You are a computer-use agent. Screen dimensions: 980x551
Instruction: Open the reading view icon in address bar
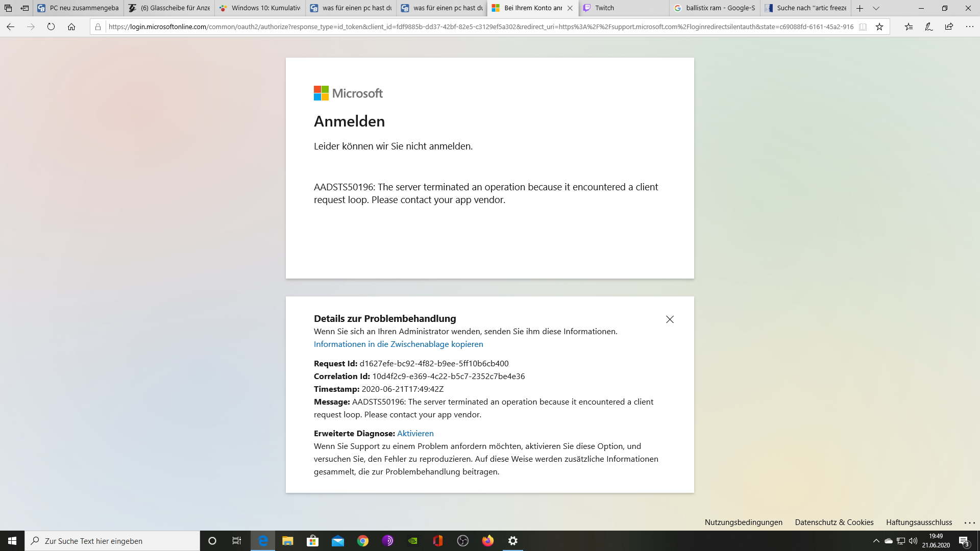863,27
